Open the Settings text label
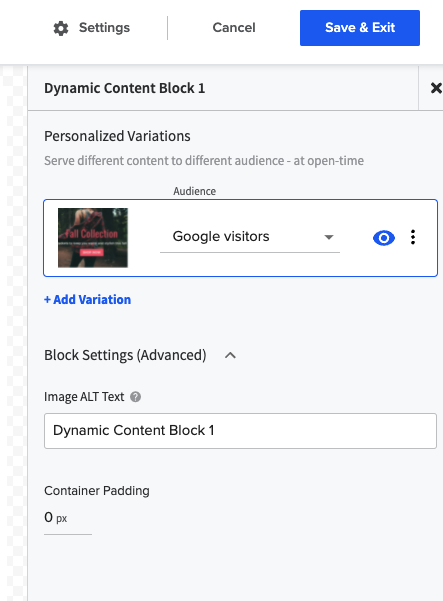Image resolution: width=443 pixels, height=601 pixels. click(x=104, y=28)
